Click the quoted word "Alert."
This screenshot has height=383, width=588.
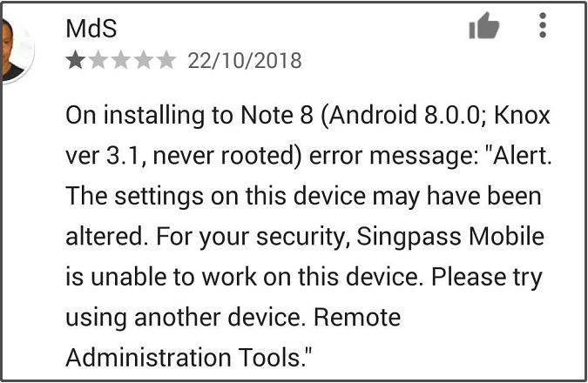tap(521, 155)
